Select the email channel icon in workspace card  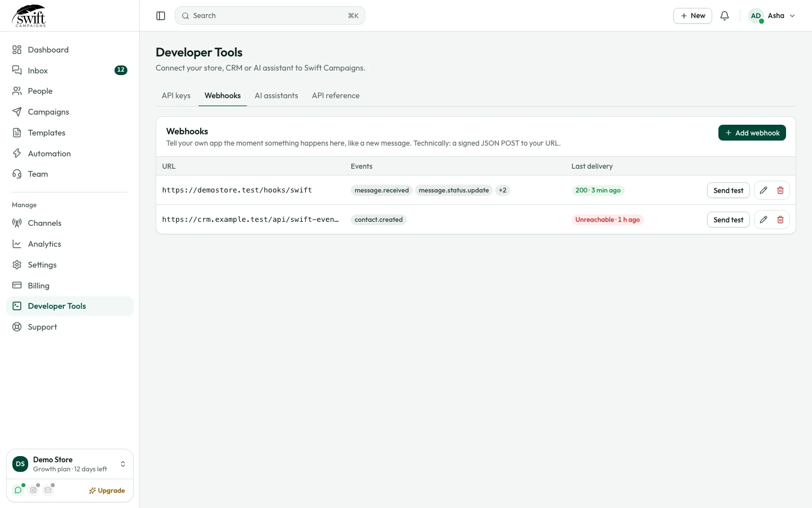[48, 490]
